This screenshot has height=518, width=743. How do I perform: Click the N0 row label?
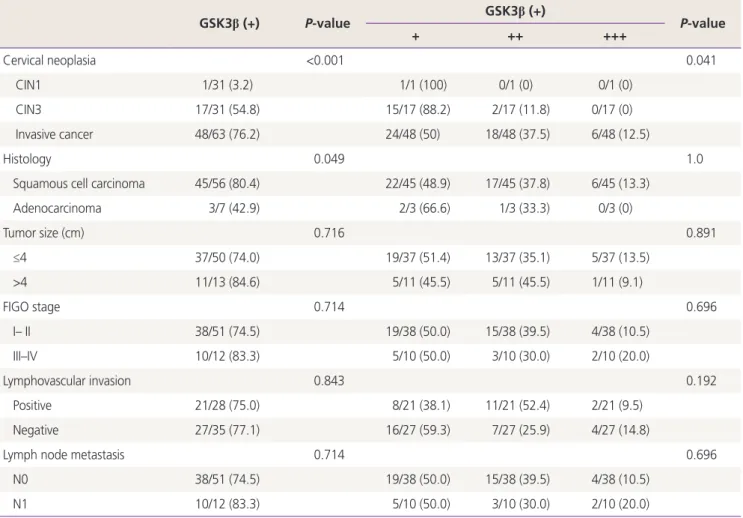coord(20,480)
